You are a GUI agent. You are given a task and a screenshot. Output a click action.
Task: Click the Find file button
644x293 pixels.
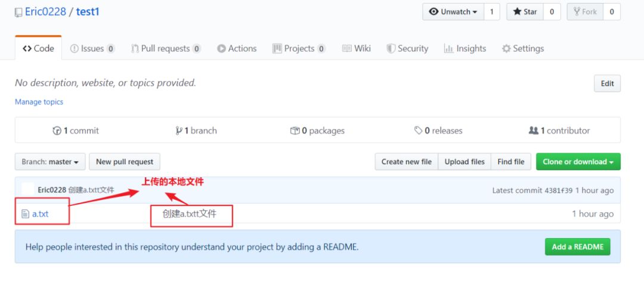pyautogui.click(x=511, y=162)
